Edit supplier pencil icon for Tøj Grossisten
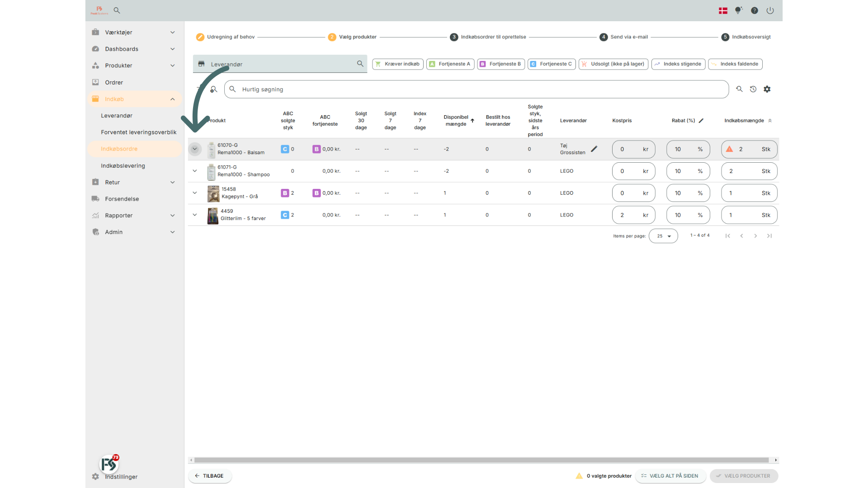 594,149
